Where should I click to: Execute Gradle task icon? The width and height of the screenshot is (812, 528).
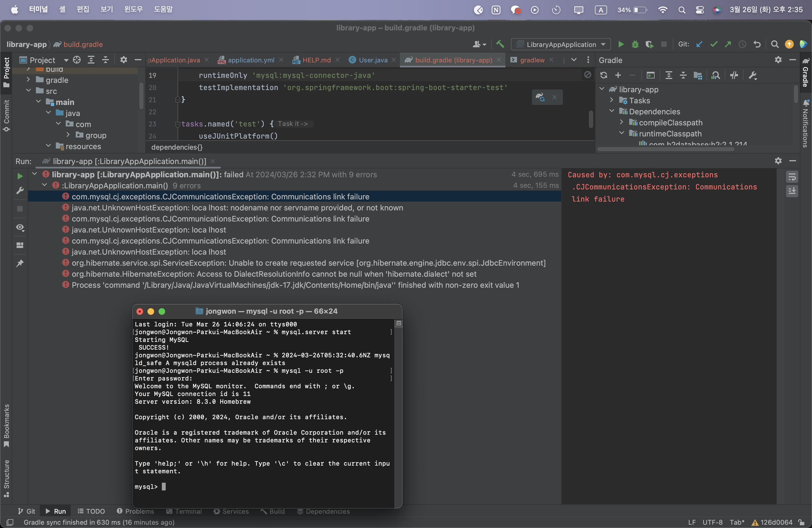(x=651, y=75)
